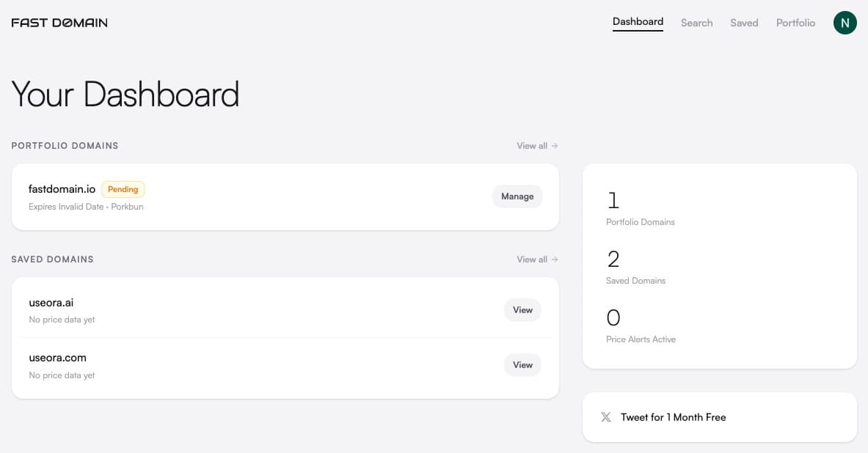
Task: Click the X icon on the tweet card
Action: point(606,417)
